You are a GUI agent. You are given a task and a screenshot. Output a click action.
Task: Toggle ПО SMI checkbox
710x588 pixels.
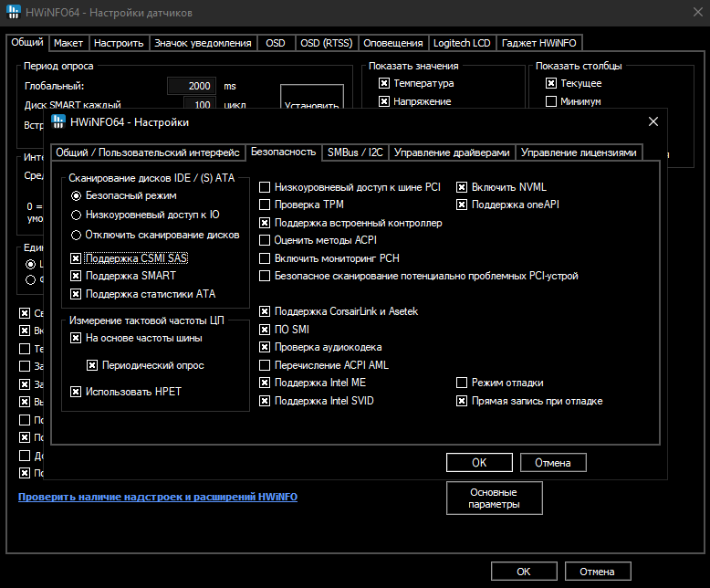[x=265, y=330]
